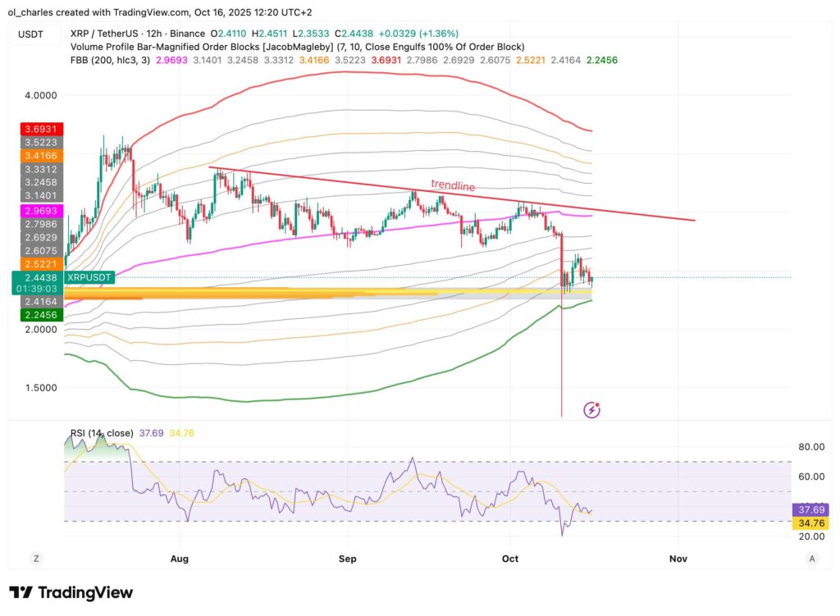Click Binance in the symbol legend
The image size is (840, 616).
(187, 34)
